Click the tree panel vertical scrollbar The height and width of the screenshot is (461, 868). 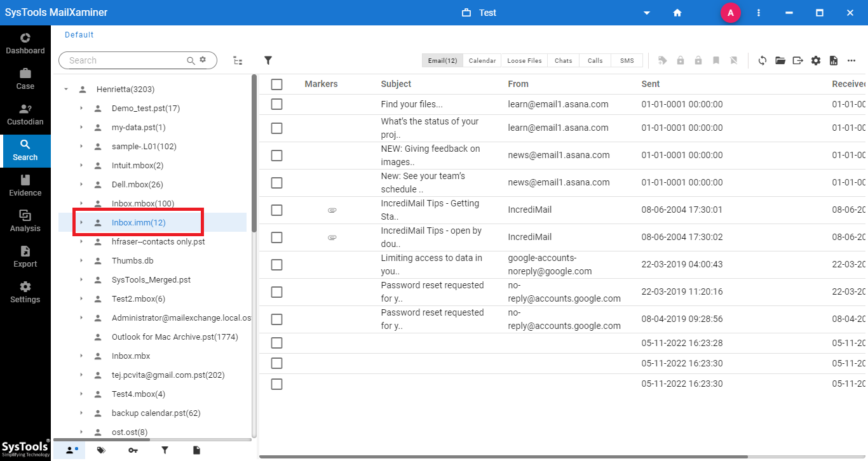pos(254,152)
